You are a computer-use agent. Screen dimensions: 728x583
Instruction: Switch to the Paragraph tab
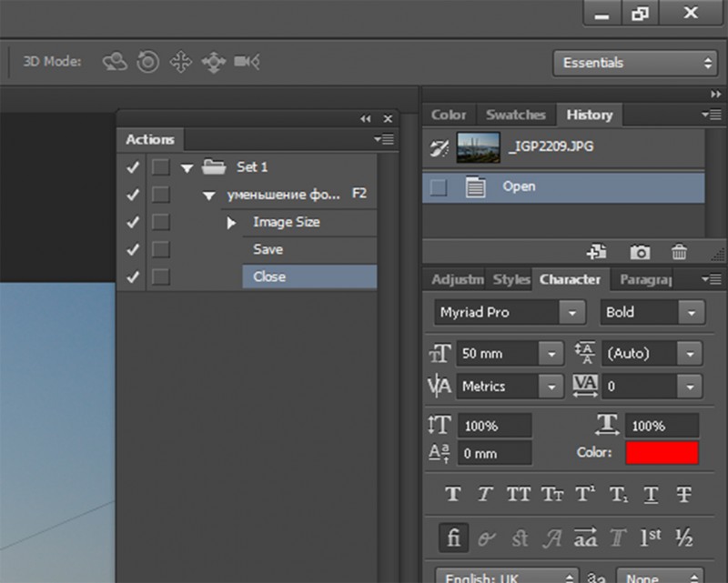point(644,279)
